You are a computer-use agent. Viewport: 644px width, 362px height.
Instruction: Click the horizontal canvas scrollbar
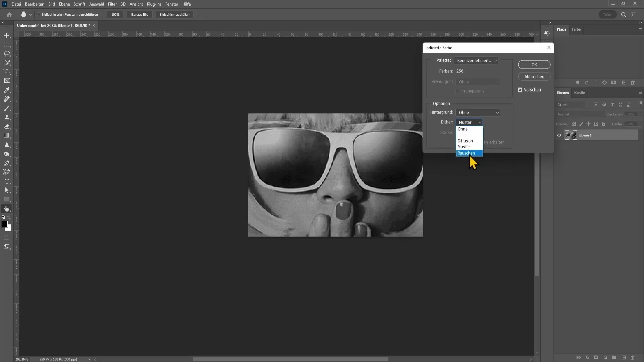click(290, 359)
